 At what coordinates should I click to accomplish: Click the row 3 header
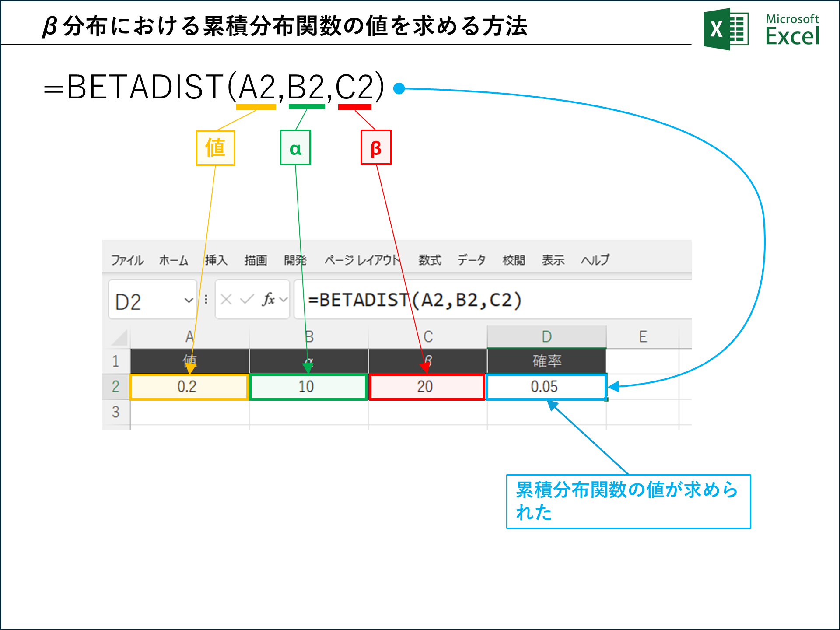116,412
